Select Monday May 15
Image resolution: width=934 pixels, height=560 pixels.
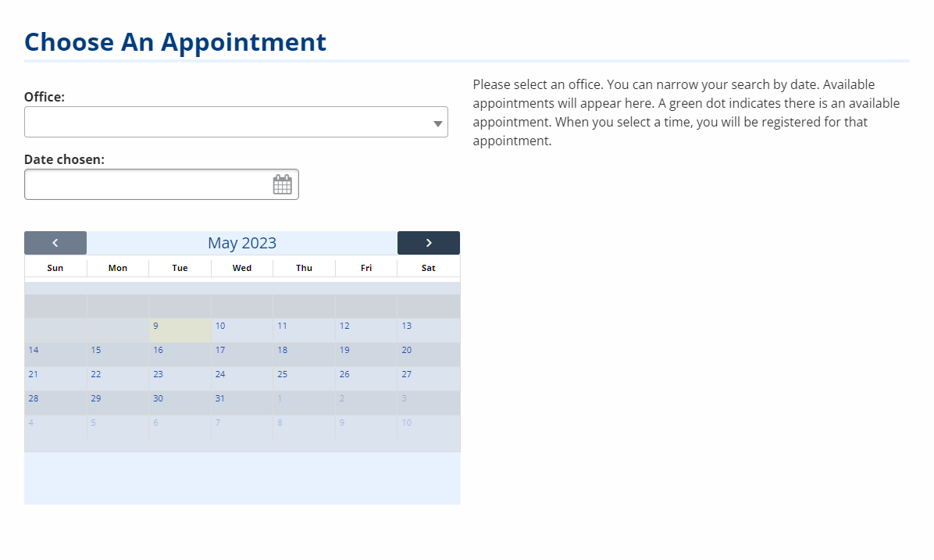point(118,355)
